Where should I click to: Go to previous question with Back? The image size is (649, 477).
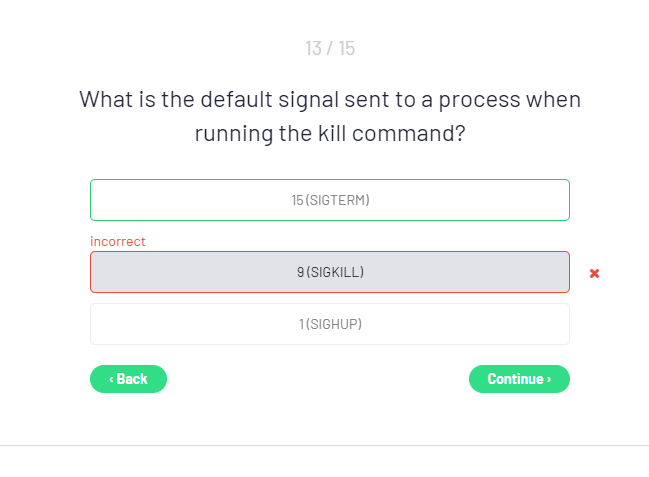[128, 379]
